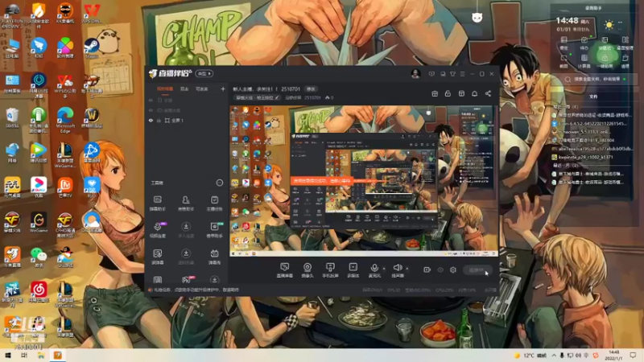This screenshot has width=644, height=362.
Task: Add a multimedia source in the bottom bar
Action: click(353, 270)
